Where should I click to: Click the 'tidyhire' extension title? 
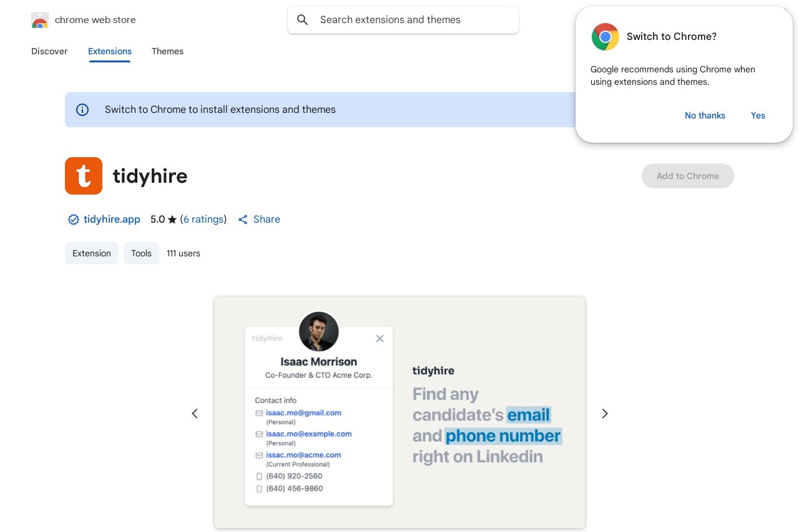tap(150, 176)
